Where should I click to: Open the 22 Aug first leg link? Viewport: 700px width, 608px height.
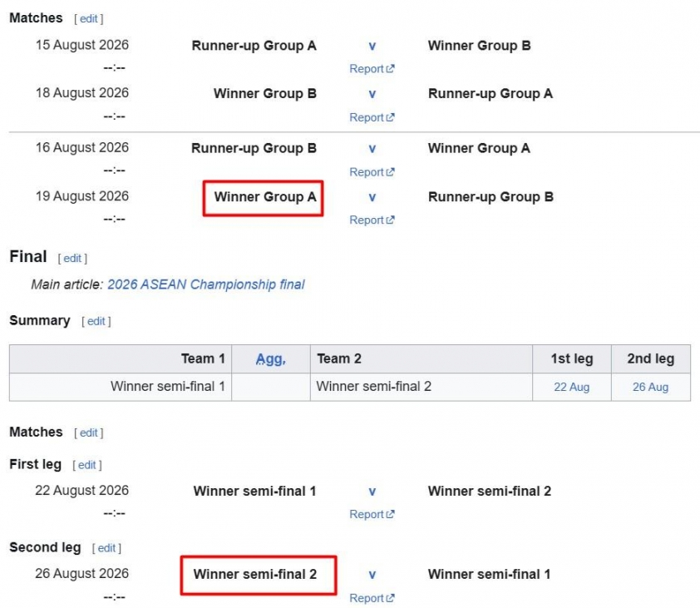click(571, 387)
